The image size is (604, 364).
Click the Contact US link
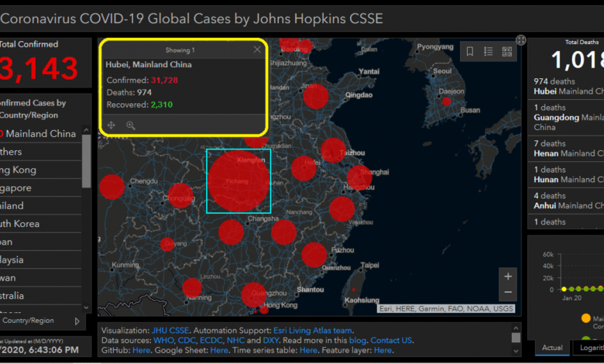point(391,341)
